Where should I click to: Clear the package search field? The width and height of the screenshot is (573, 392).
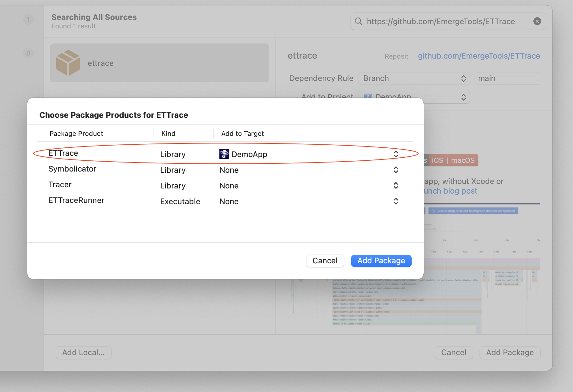(537, 21)
